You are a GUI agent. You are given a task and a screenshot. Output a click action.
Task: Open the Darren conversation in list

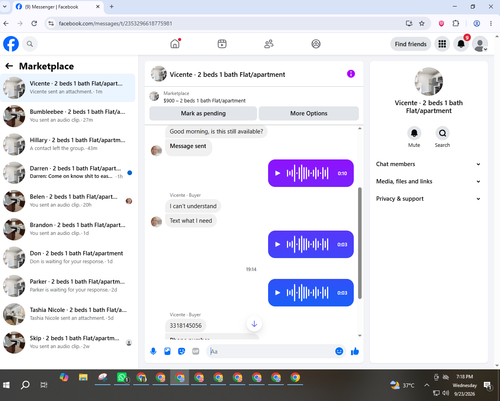[x=68, y=172]
